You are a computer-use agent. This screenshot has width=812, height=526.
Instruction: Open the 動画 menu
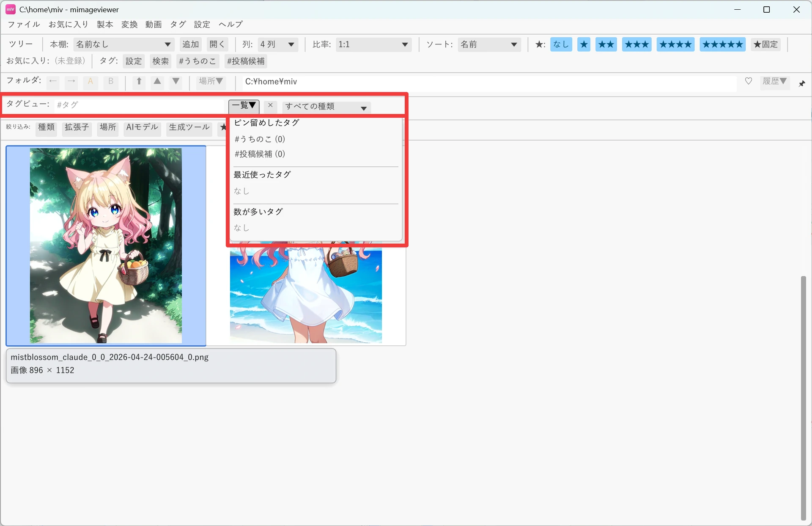coord(154,25)
